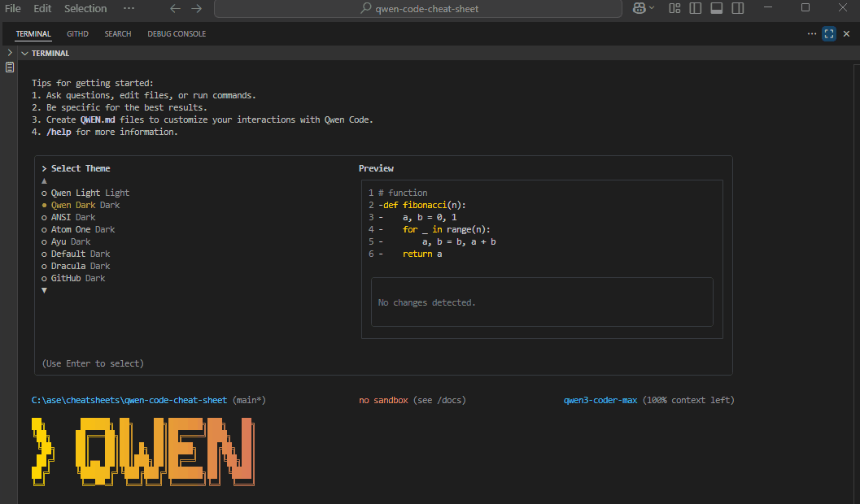The width and height of the screenshot is (860, 504).
Task: Select the ANSI Dark theme
Action: pos(68,217)
